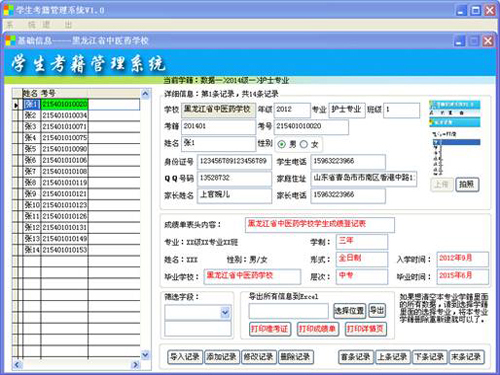Click the 拍照 photo capture button

pyautogui.click(x=467, y=184)
